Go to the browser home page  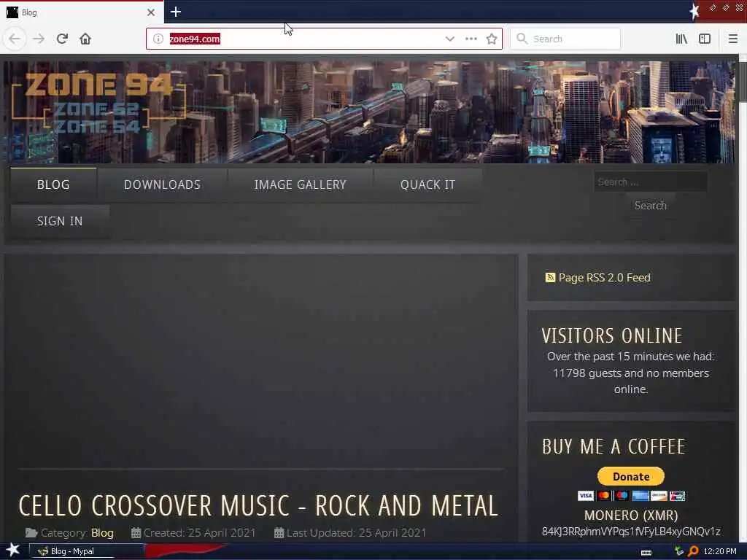coord(85,39)
